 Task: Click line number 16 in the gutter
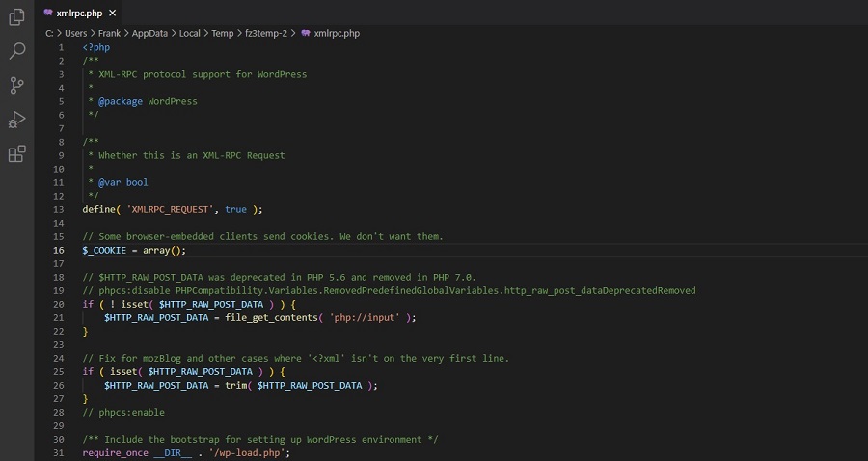58,250
